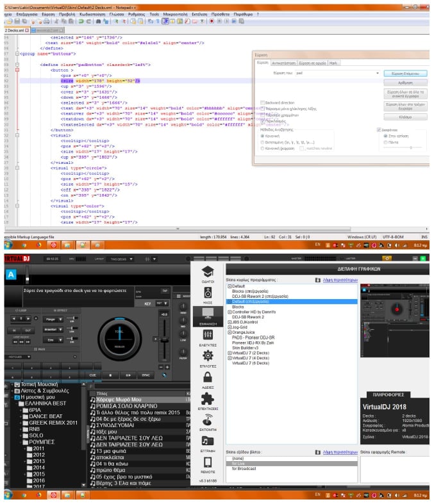This screenshot has width=434, height=504.
Task: Click the VirtualDJ stop playback button
Action: pyautogui.click(x=110, y=375)
